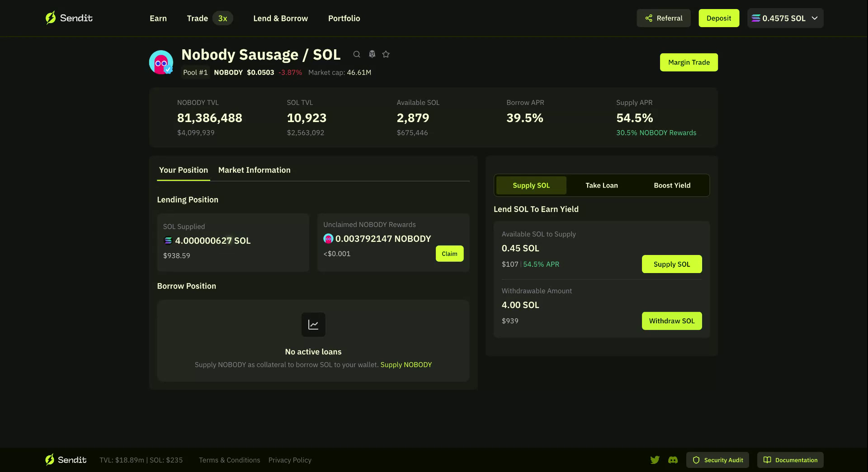Open the Discord community icon in the footer
868x472 pixels.
coord(673,460)
